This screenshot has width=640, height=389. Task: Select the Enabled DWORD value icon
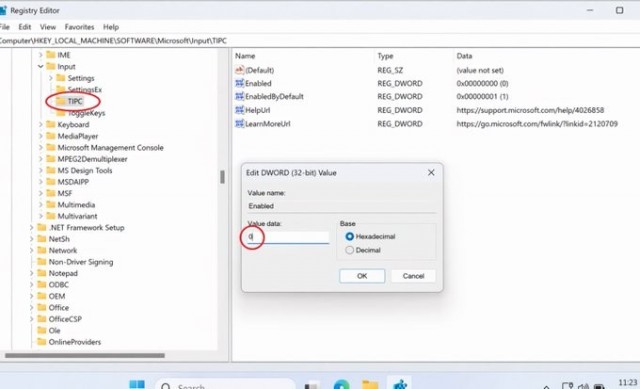[x=240, y=83]
